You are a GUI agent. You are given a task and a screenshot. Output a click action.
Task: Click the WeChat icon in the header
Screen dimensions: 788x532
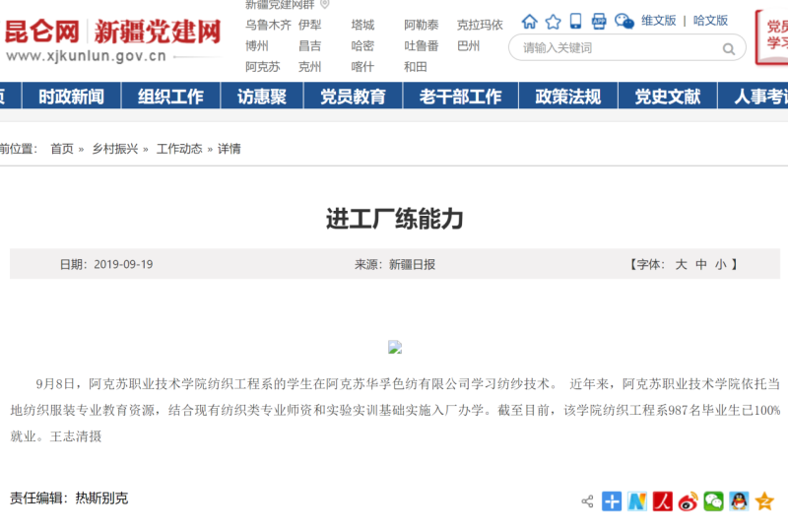(x=624, y=21)
